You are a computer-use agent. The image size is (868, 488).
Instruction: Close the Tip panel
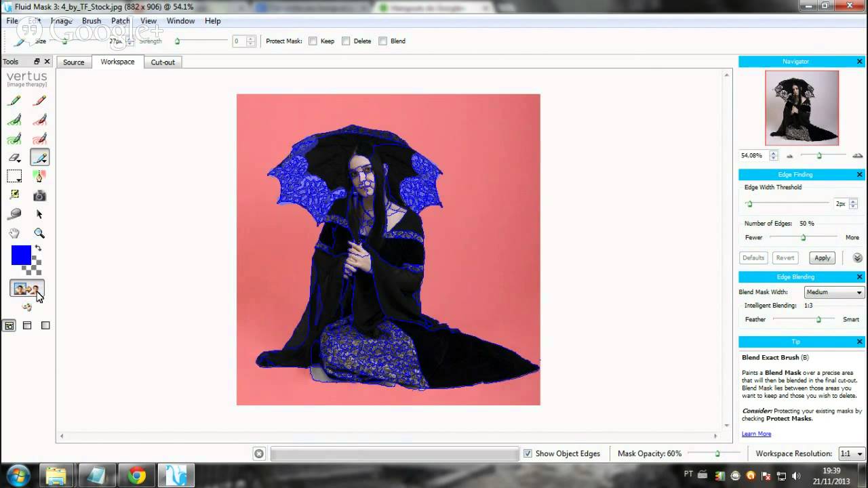click(860, 342)
